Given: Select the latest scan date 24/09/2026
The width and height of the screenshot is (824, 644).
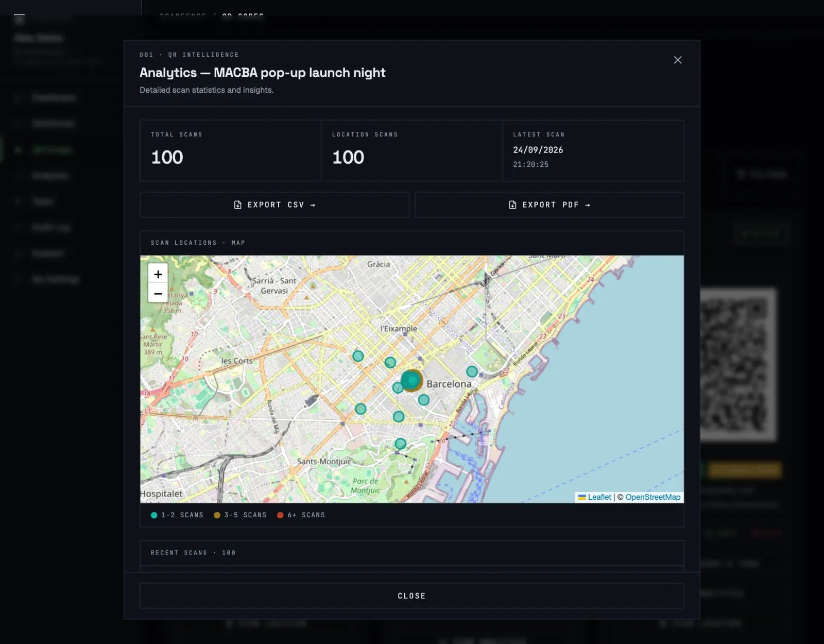Looking at the screenshot, I should pyautogui.click(x=538, y=150).
